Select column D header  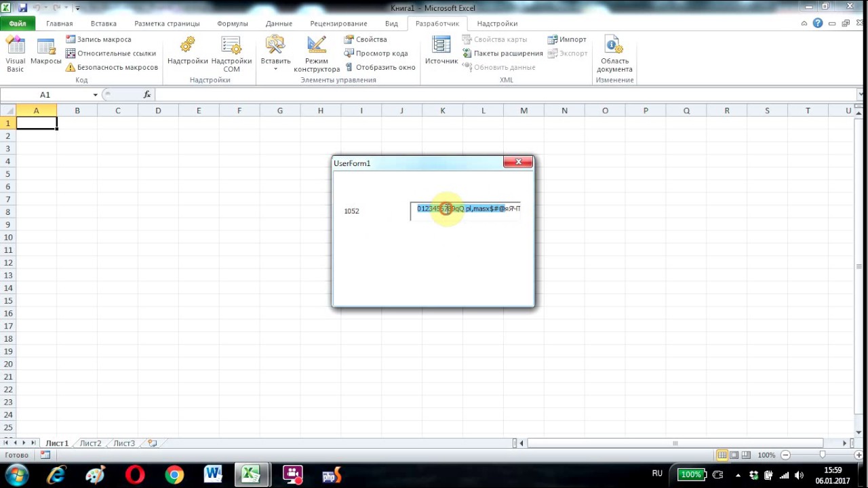pyautogui.click(x=158, y=110)
